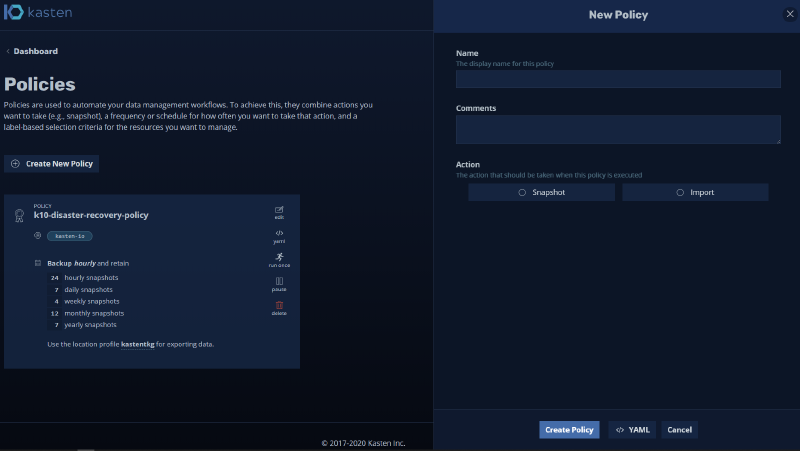Viewport: 800px width, 451px height.
Task: Cancel the new policy
Action: coord(680,430)
